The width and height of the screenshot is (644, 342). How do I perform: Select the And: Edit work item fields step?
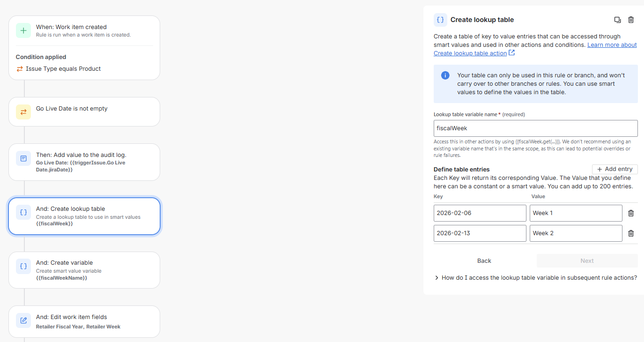click(x=84, y=321)
